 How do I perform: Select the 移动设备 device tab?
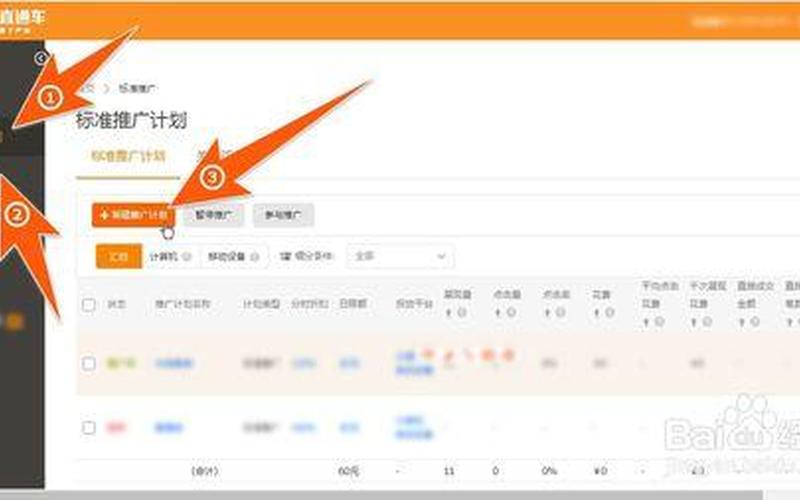click(x=234, y=256)
